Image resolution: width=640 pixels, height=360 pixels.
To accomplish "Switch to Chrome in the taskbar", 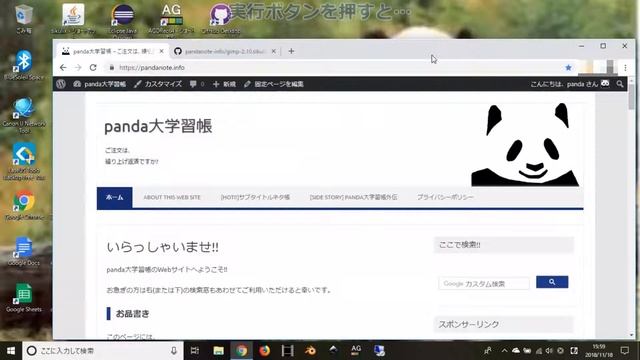I will click(241, 351).
